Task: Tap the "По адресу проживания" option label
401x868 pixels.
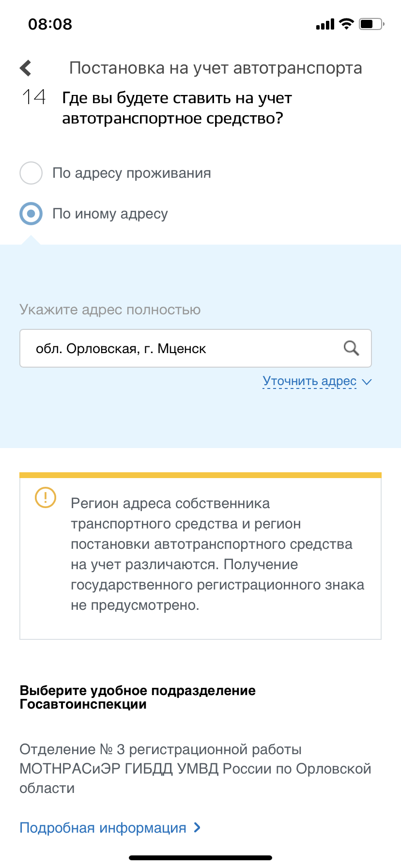Action: tap(132, 173)
